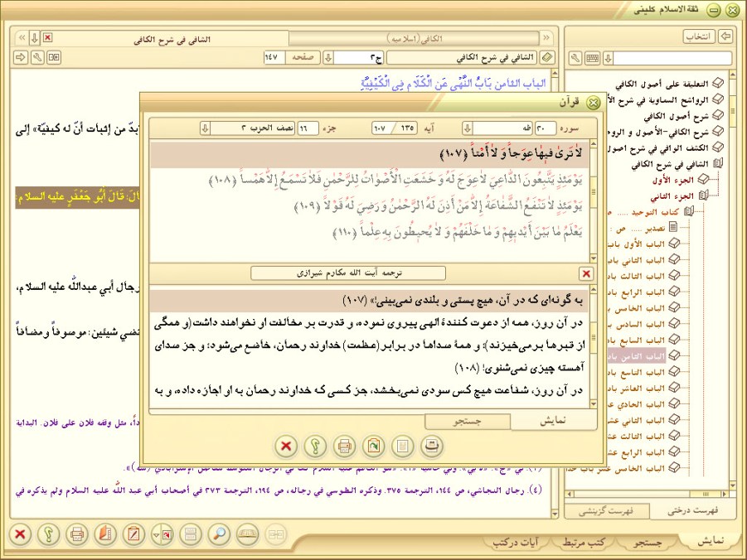
Task: Click the blue الباب الثامن heading link
Action: (454, 84)
